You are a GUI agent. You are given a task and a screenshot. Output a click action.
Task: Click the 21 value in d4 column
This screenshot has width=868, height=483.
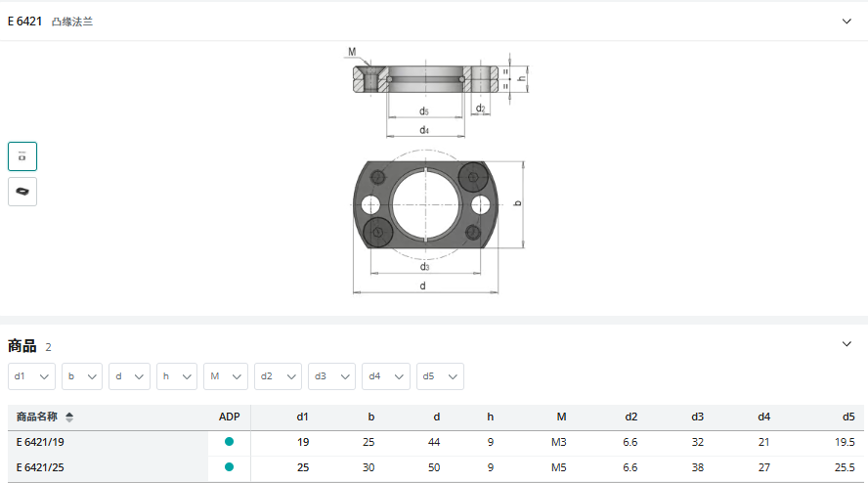tap(764, 442)
